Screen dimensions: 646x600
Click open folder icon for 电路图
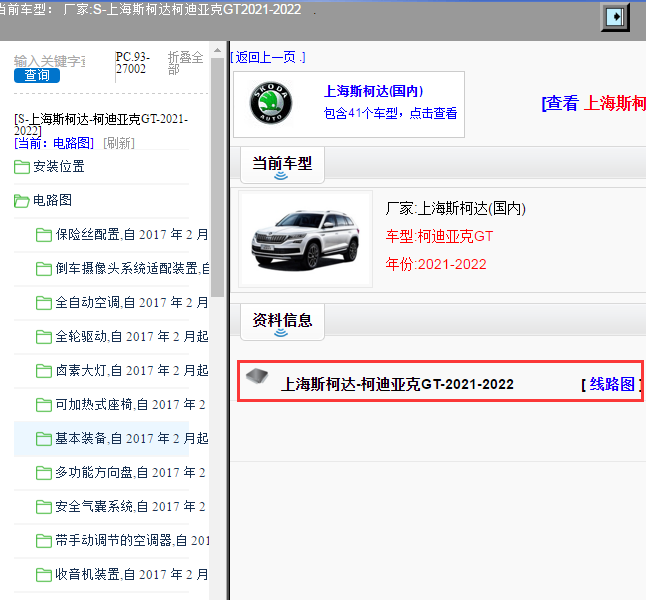tap(22, 201)
